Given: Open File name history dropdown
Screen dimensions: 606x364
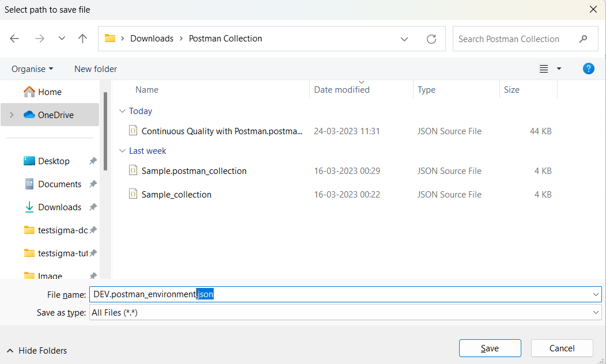Looking at the screenshot, I should 596,294.
